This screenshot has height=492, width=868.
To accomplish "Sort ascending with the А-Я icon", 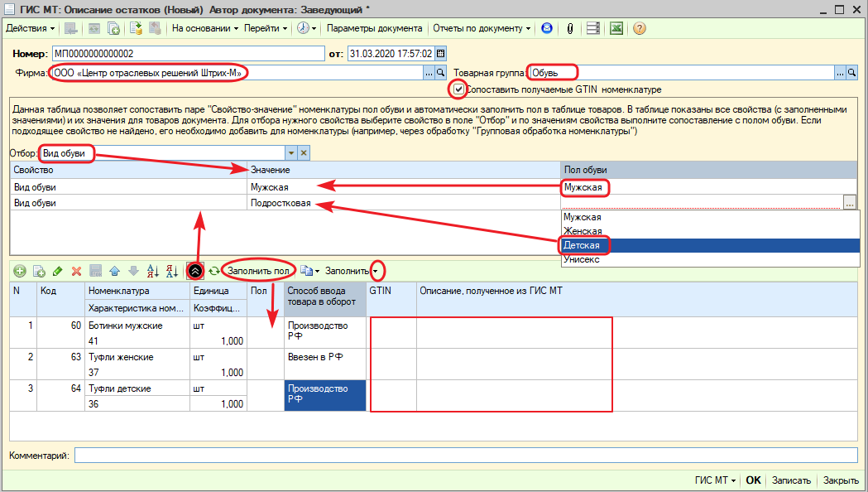I will [x=152, y=271].
